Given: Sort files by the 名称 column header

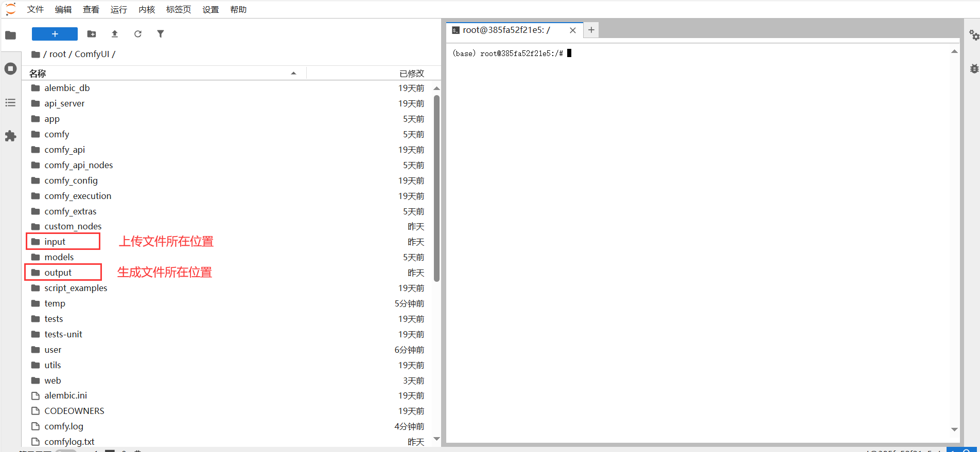Looking at the screenshot, I should click(x=37, y=74).
